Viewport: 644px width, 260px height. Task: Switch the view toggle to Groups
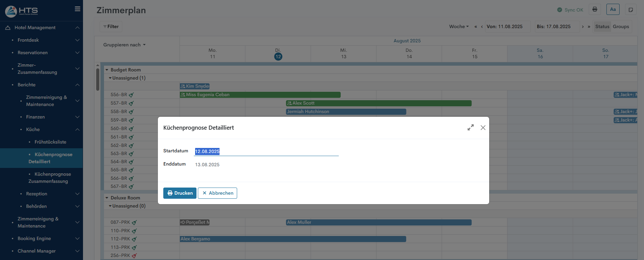pos(621,26)
